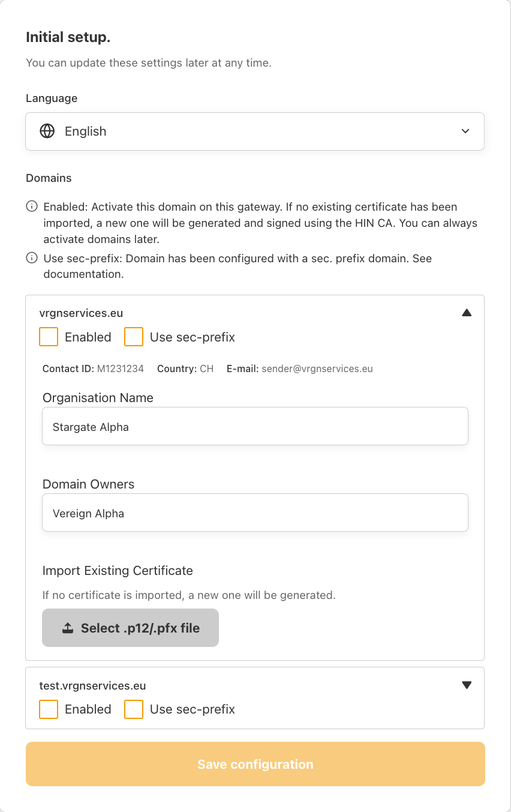Click the info icon beside sec-prefix description
The image size is (511, 812).
(x=32, y=258)
